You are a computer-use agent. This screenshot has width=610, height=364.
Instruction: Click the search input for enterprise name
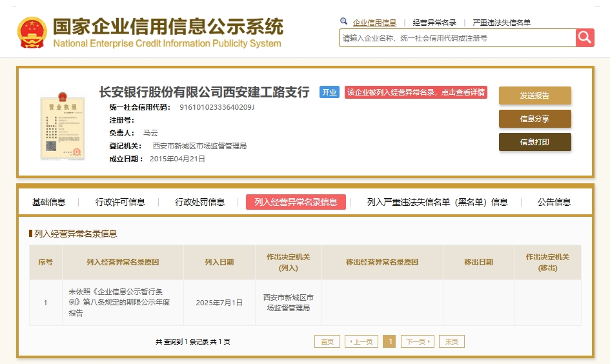457,37
